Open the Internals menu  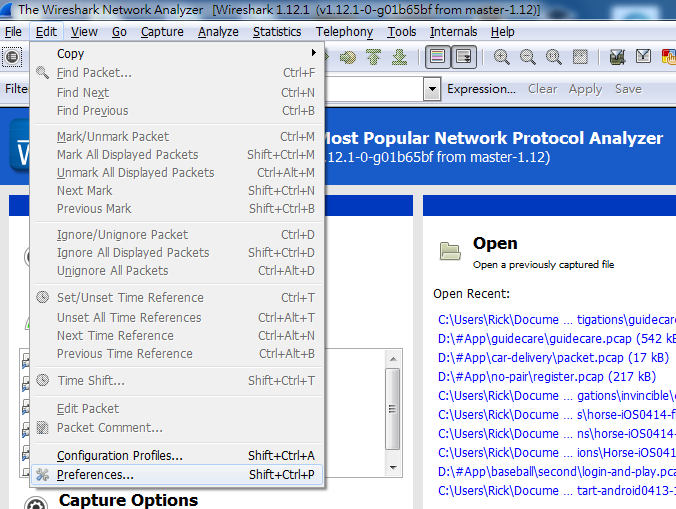click(x=453, y=32)
